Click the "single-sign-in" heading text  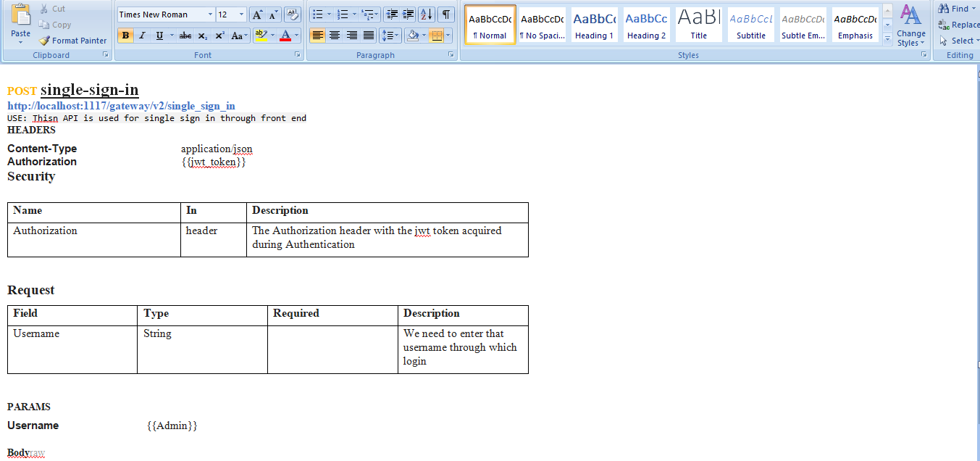(x=90, y=90)
